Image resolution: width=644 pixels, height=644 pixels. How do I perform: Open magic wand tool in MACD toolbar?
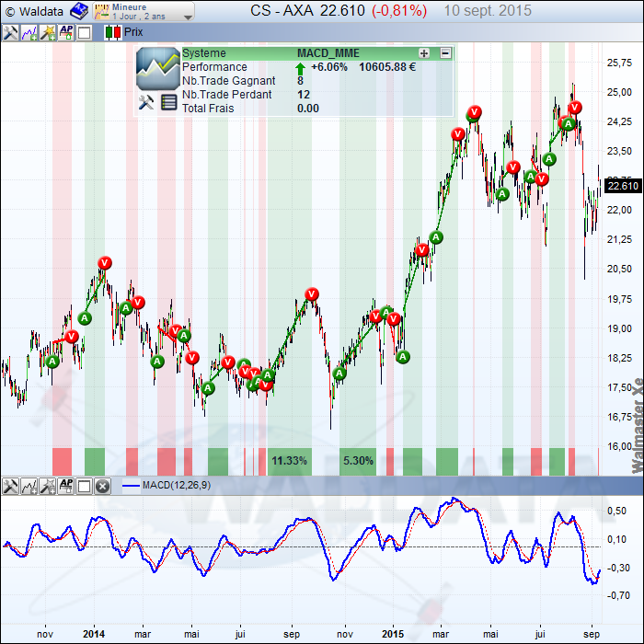[x=48, y=487]
